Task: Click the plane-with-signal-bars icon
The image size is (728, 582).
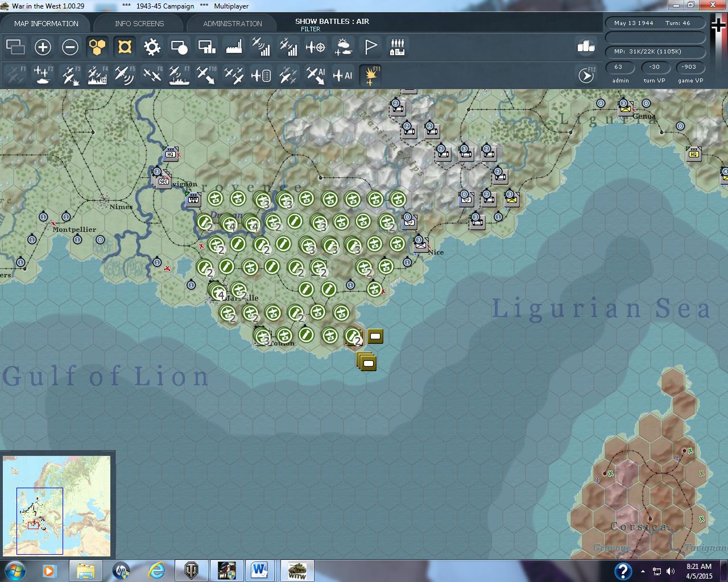Action: click(261, 47)
